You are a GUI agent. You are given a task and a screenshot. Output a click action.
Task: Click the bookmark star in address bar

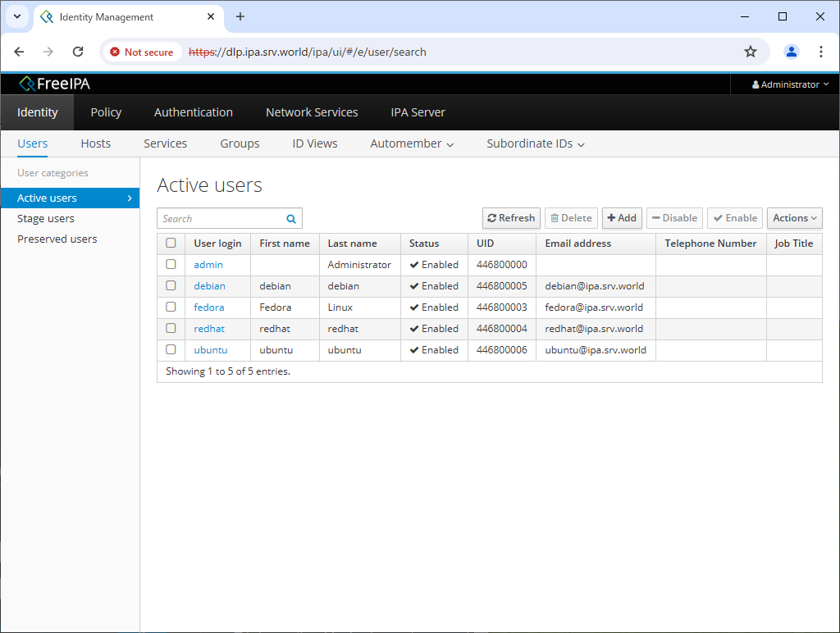click(751, 51)
